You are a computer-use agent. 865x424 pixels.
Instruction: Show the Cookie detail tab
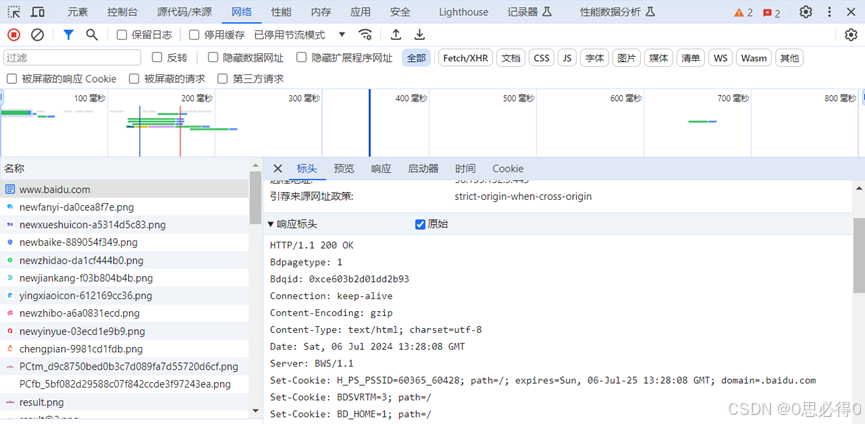[x=508, y=168]
